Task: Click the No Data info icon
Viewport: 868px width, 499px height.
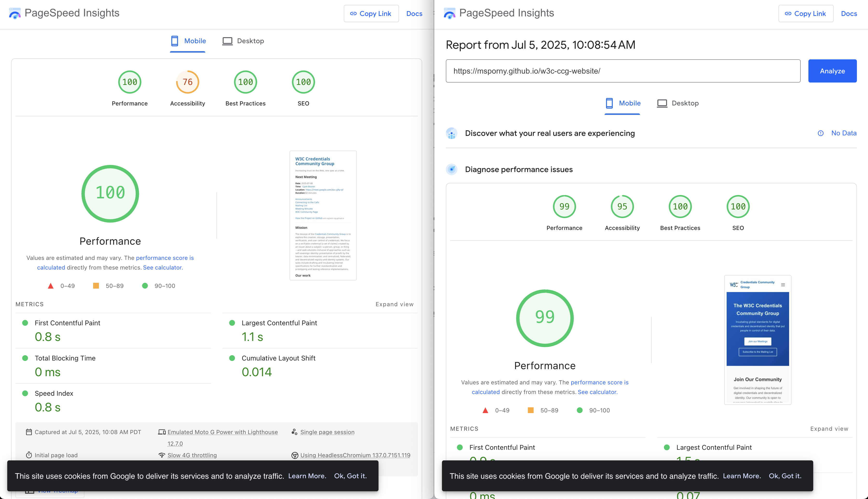Action: click(x=820, y=133)
